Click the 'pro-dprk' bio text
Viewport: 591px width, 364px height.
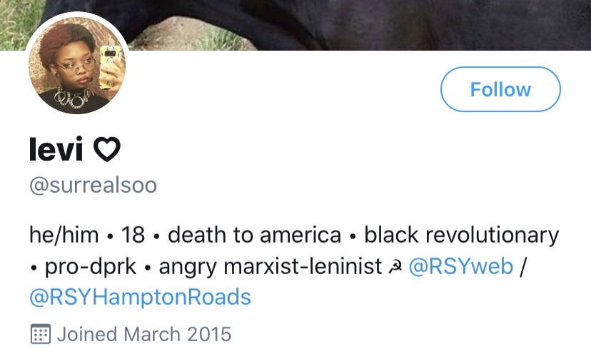(91, 267)
